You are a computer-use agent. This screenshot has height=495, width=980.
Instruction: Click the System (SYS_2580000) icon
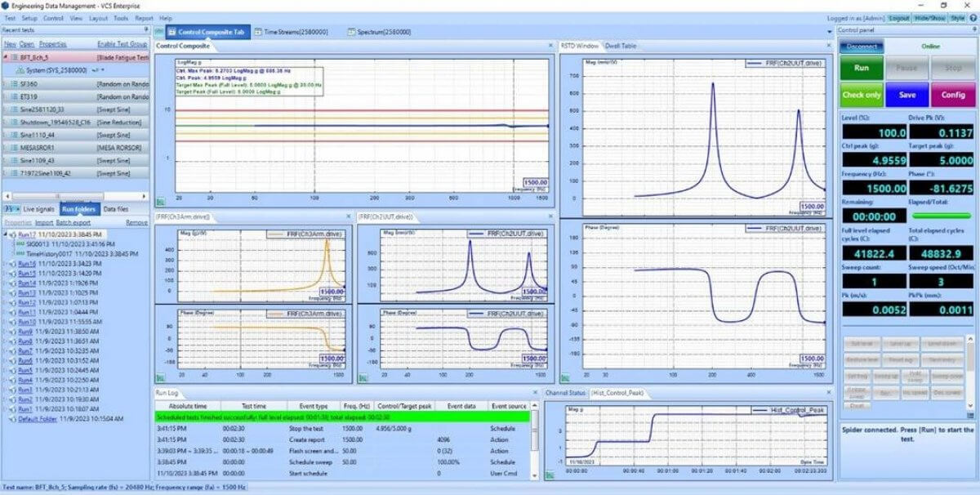pos(20,71)
